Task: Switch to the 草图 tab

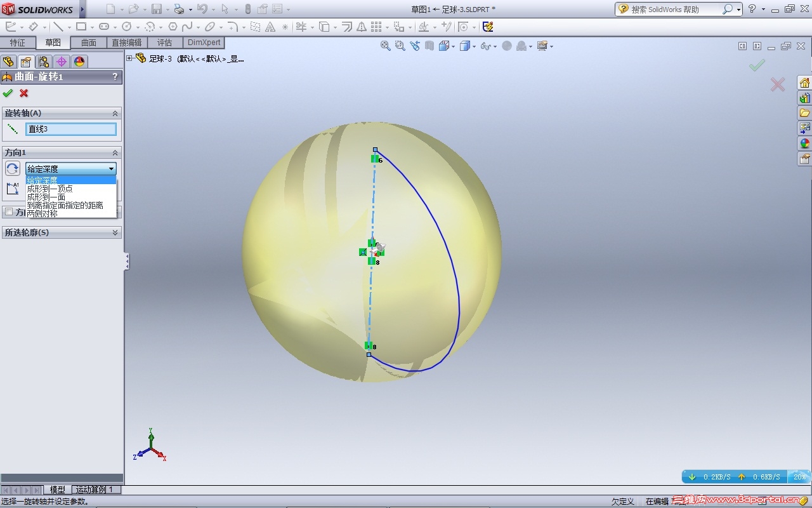Action: pyautogui.click(x=53, y=43)
